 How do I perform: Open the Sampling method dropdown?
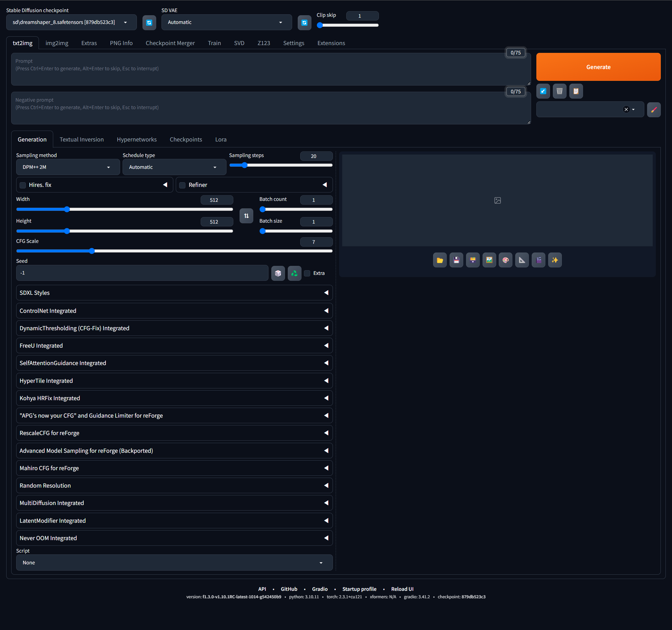[x=68, y=167]
